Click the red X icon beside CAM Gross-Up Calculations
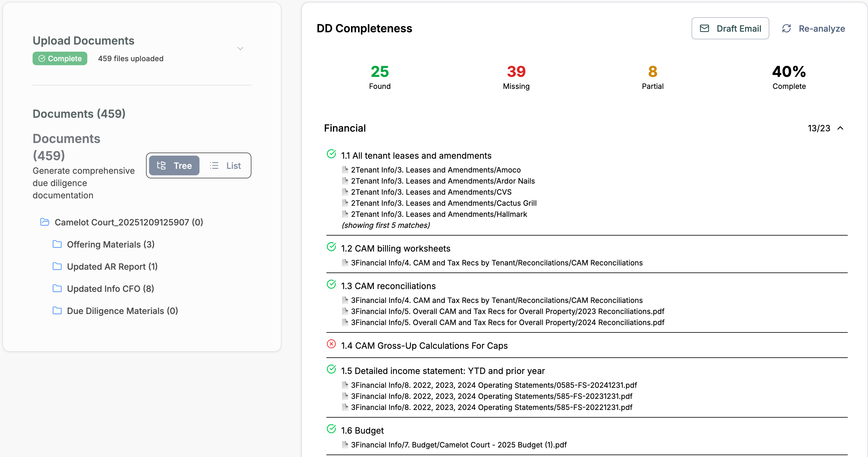This screenshot has width=868, height=457. coord(331,344)
